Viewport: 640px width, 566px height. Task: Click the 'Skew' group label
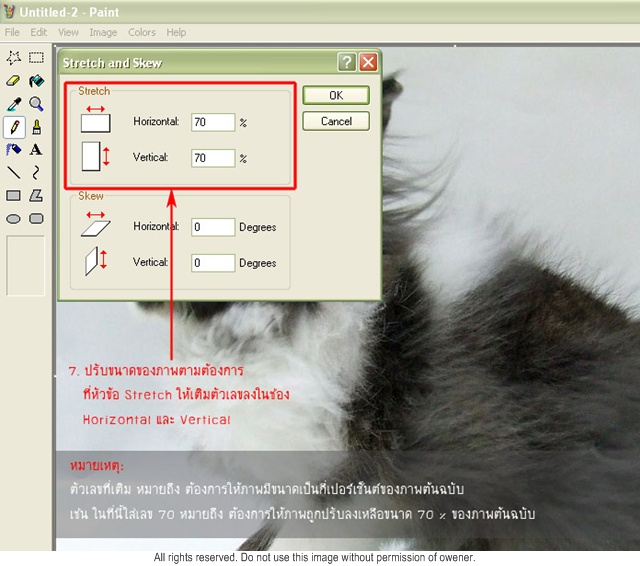tap(91, 196)
